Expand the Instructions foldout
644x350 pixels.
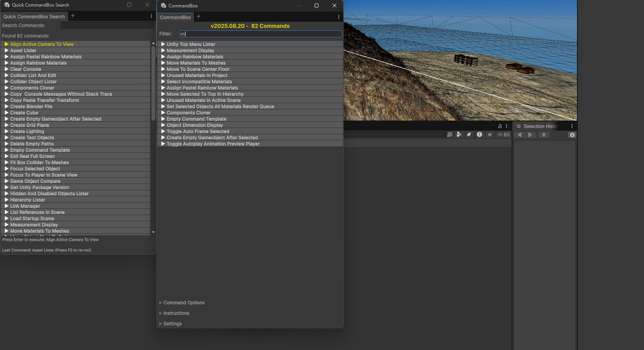[176, 313]
